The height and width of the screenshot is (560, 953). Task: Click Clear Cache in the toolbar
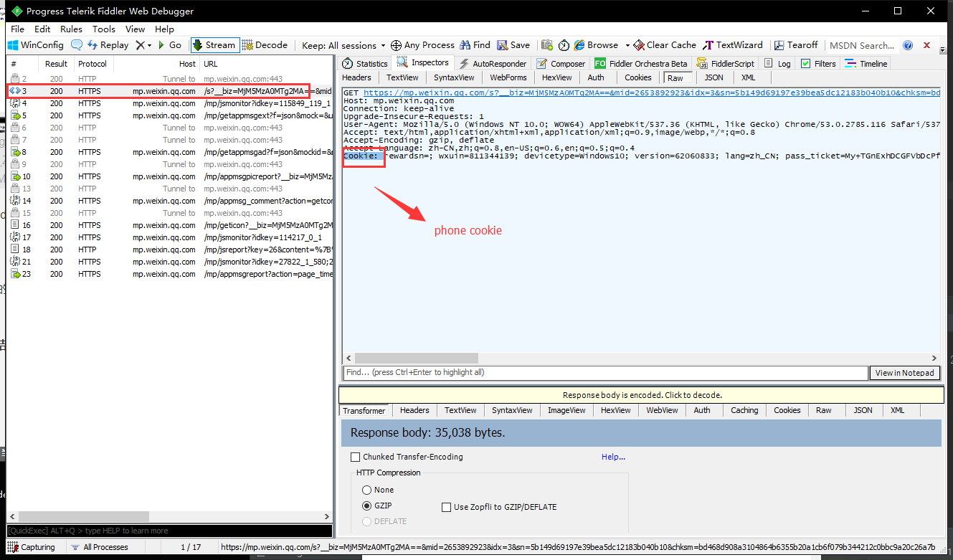[x=665, y=45]
